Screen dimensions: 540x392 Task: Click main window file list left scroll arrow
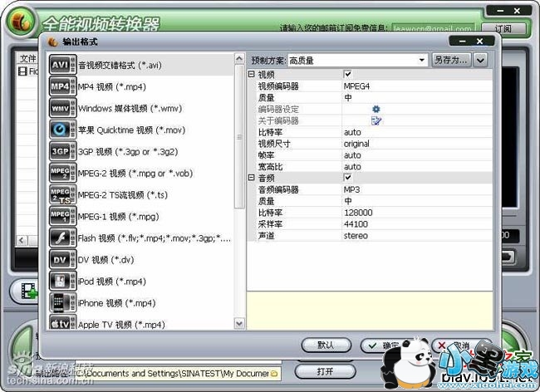[22, 240]
